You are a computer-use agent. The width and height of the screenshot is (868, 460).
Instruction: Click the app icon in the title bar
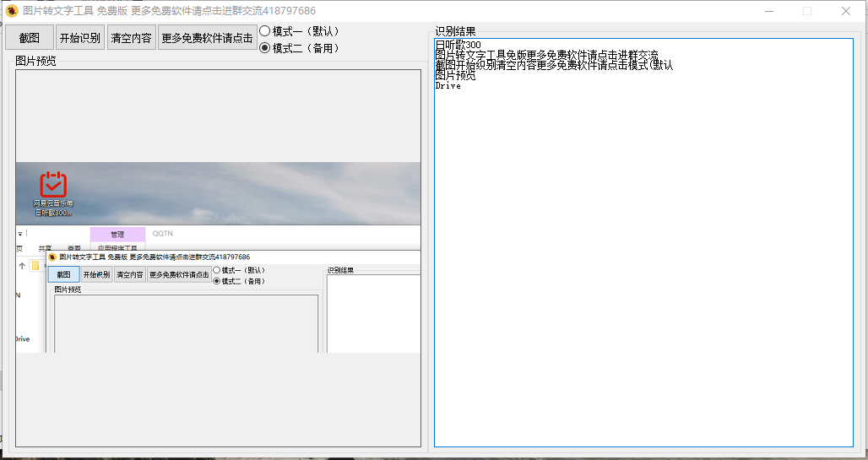[12, 11]
